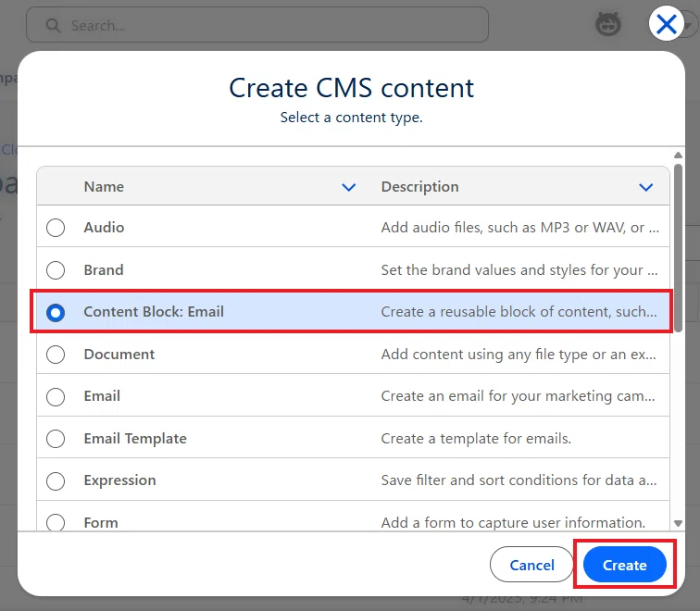
Task: Open the Name column dropdown chevron
Action: pos(349,187)
